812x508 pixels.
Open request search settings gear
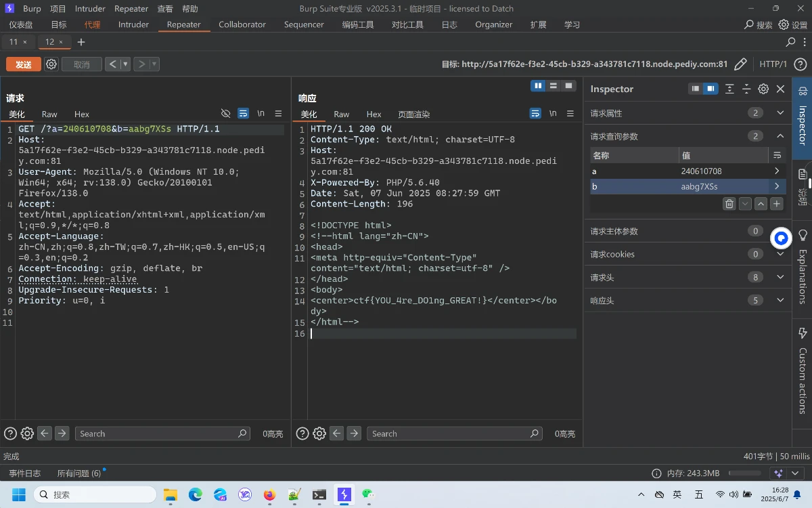tap(27, 433)
